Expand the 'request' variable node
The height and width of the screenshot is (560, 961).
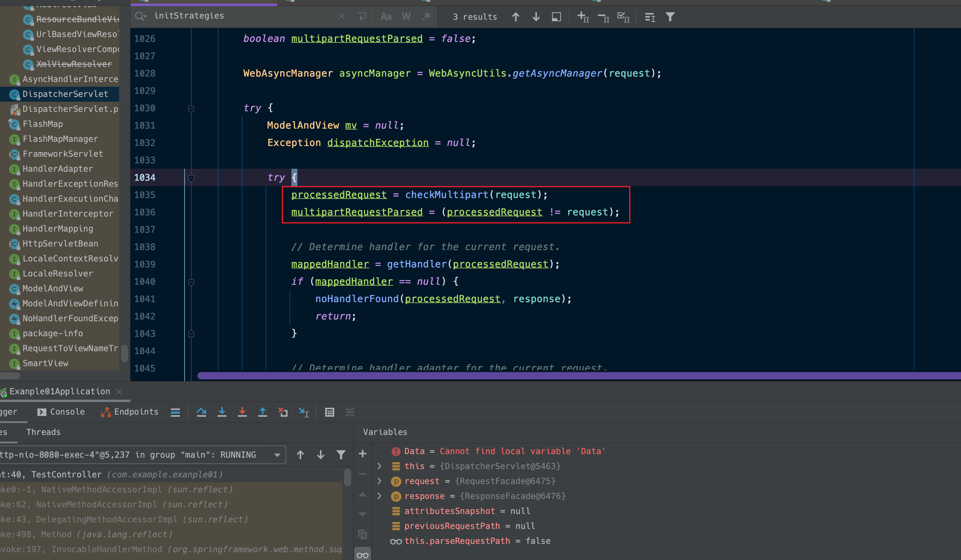point(379,481)
